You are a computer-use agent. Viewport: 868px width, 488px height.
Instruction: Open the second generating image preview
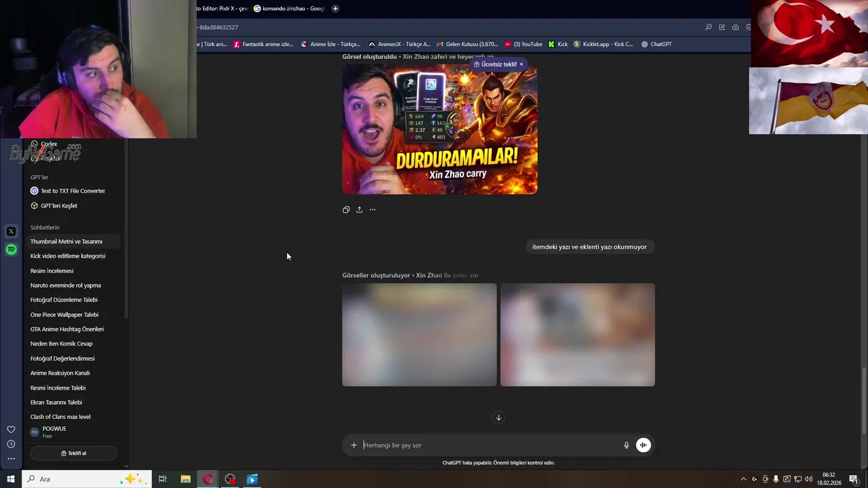[x=578, y=335]
